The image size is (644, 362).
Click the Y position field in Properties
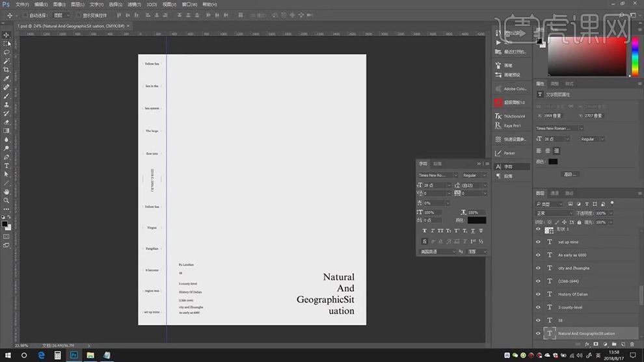point(595,116)
